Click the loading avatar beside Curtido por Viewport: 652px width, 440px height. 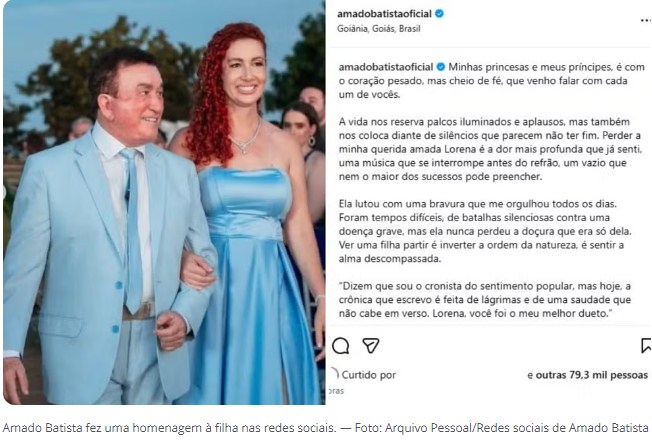pos(334,374)
